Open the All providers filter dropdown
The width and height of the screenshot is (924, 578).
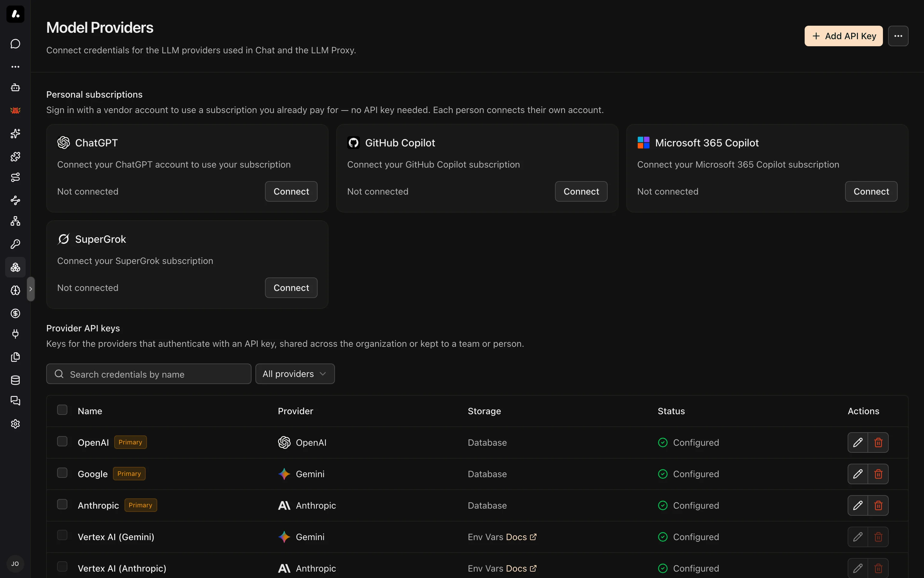coord(295,374)
